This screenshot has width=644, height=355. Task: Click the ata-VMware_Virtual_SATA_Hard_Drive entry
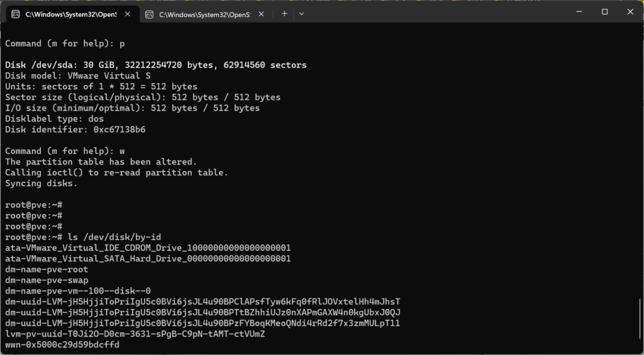point(148,258)
